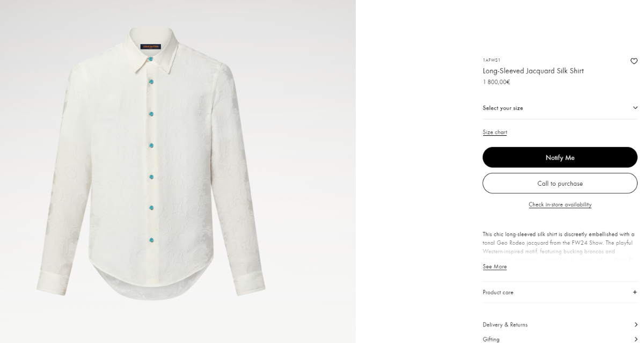The width and height of the screenshot is (644, 343).
Task: Click the arrow next to Delivery & Returns
Action: tap(636, 325)
